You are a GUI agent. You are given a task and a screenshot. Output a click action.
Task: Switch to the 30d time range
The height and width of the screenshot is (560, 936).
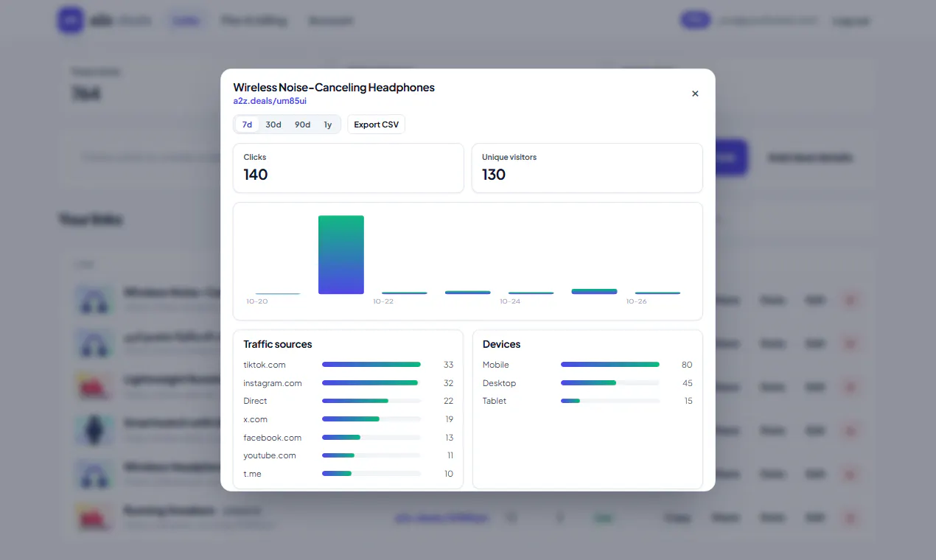273,125
